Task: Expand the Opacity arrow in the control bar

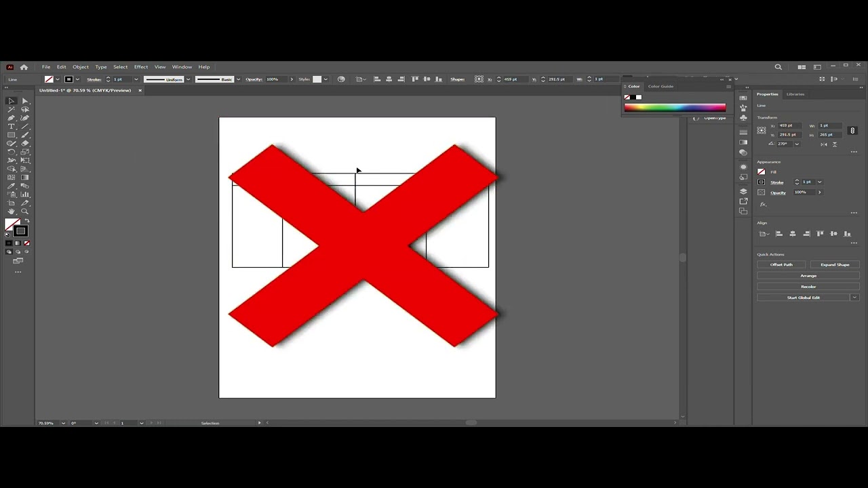Action: [292, 79]
